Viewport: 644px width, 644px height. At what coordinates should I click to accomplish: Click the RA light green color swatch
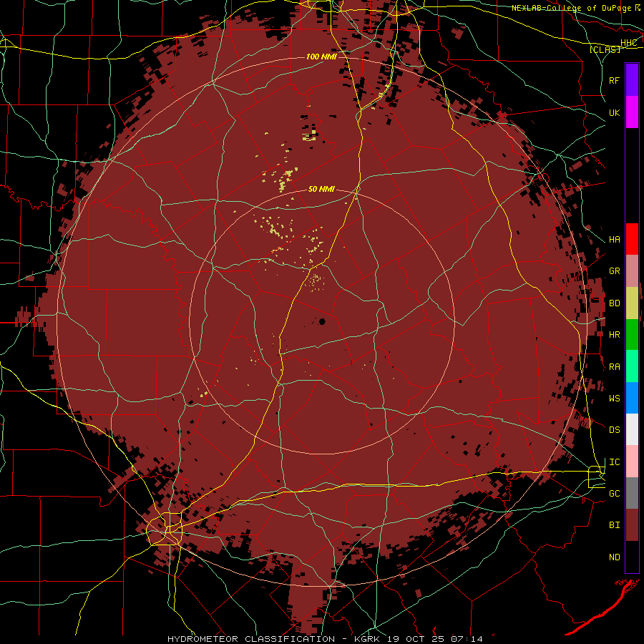point(632,366)
